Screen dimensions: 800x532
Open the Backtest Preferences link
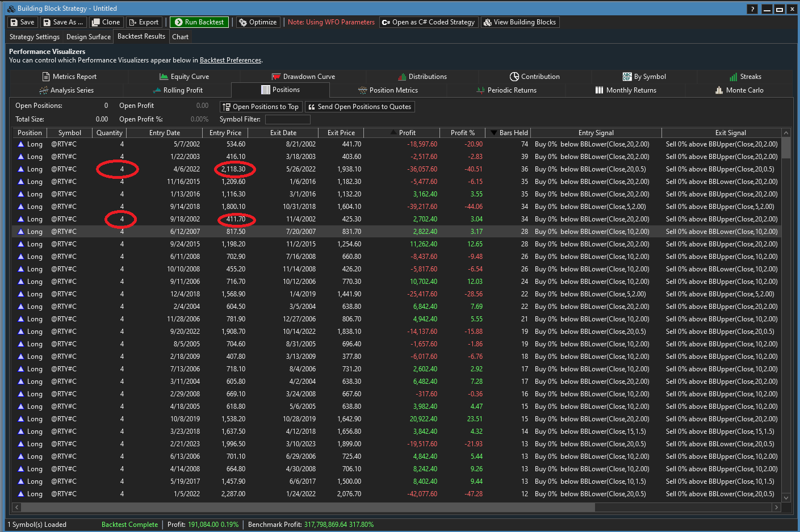point(230,60)
